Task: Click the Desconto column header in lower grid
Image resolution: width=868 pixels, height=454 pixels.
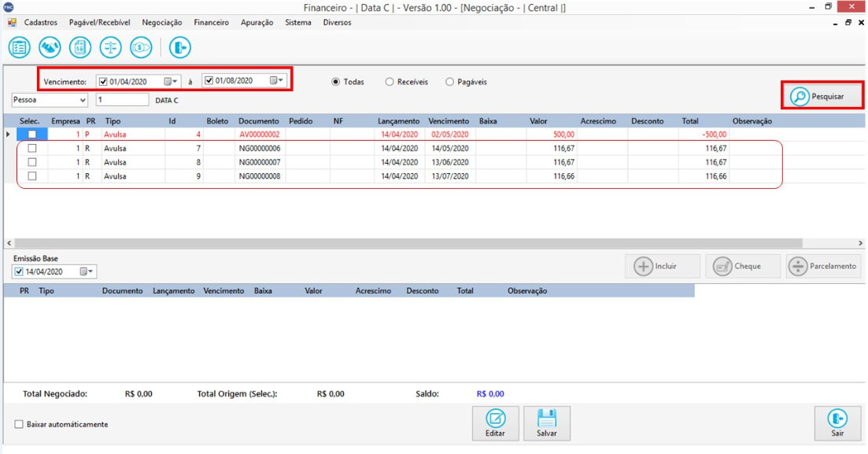Action: click(423, 290)
